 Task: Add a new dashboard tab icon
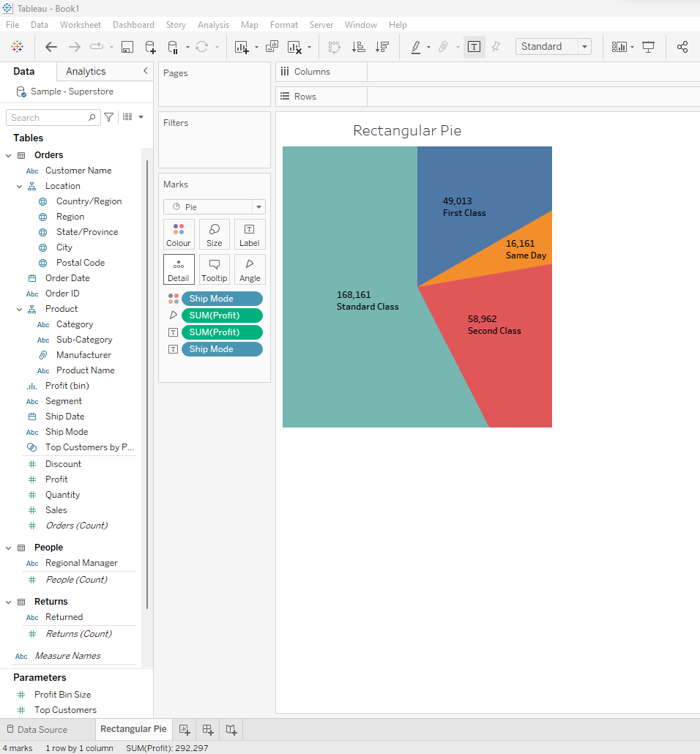(208, 729)
